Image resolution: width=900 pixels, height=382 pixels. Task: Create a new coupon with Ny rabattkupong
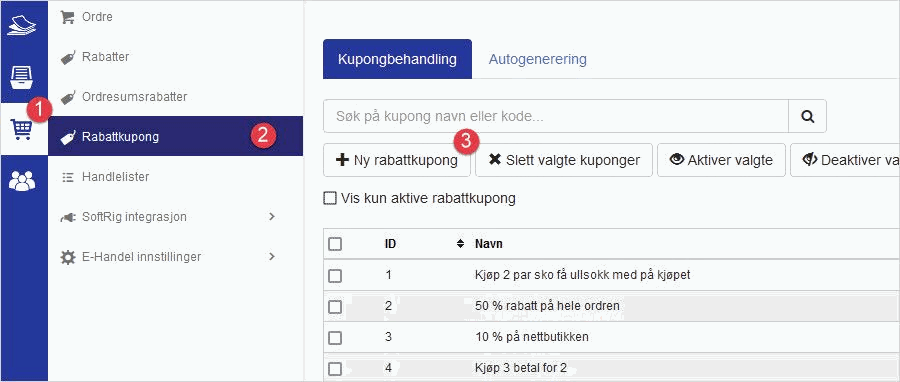coord(397,160)
